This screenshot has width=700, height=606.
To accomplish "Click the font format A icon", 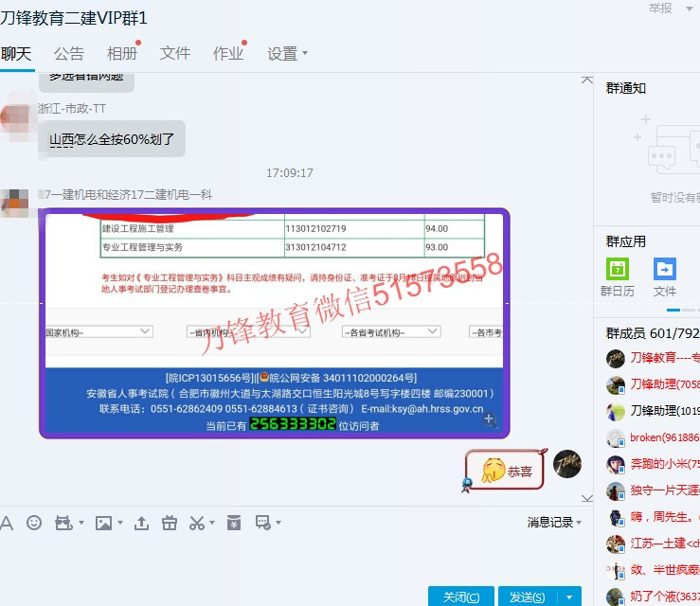I will (x=7, y=523).
